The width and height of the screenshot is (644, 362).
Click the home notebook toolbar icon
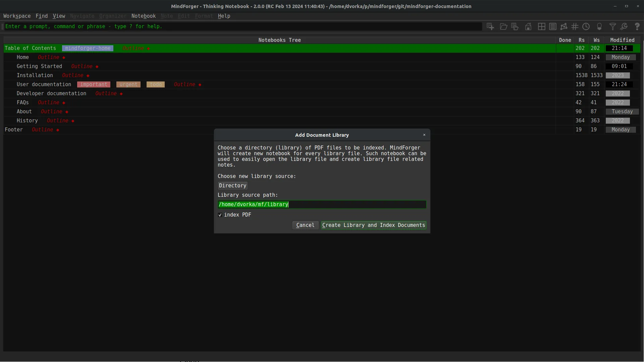[x=528, y=26]
